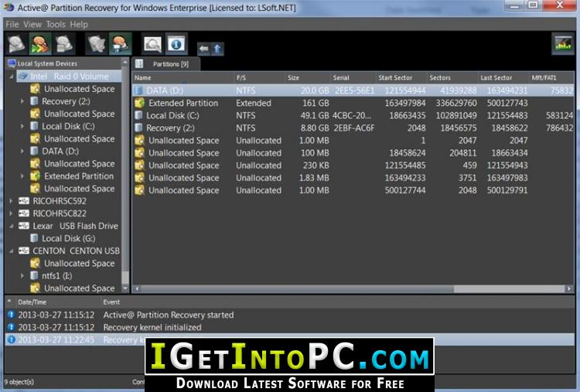
Task: Open the Tools menu
Action: pyautogui.click(x=56, y=25)
